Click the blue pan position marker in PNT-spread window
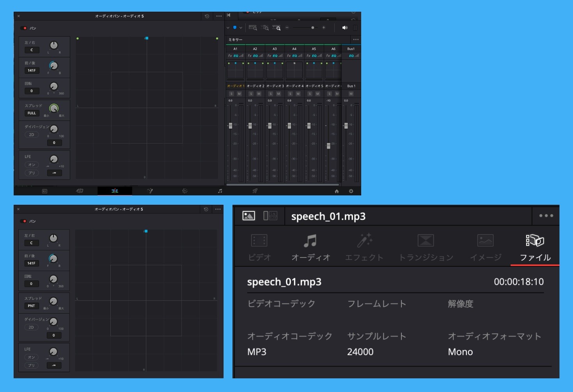The image size is (573, 392). [146, 231]
